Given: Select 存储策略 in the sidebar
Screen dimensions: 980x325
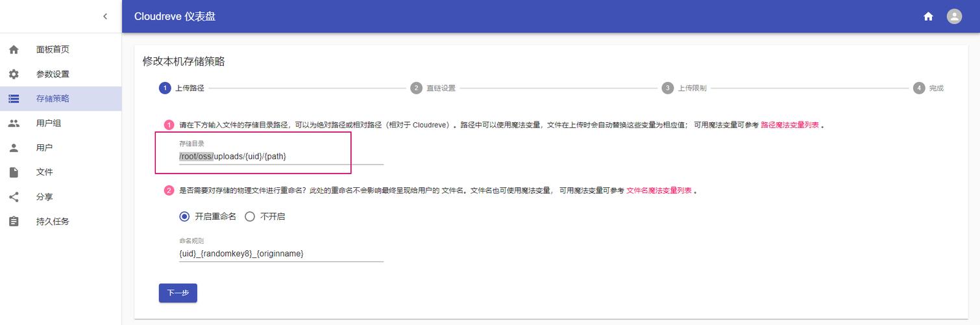Looking at the screenshot, I should [x=60, y=99].
